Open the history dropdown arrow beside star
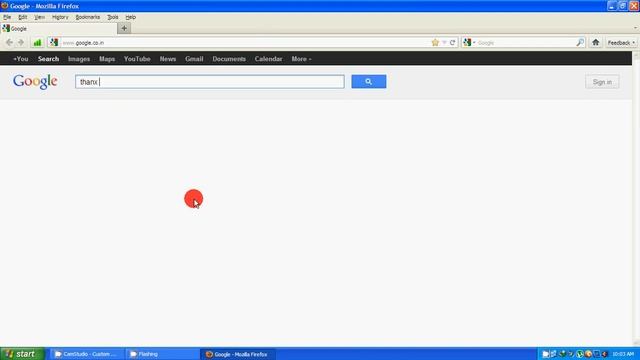Screen dimensions: 640x360 tap(444, 42)
